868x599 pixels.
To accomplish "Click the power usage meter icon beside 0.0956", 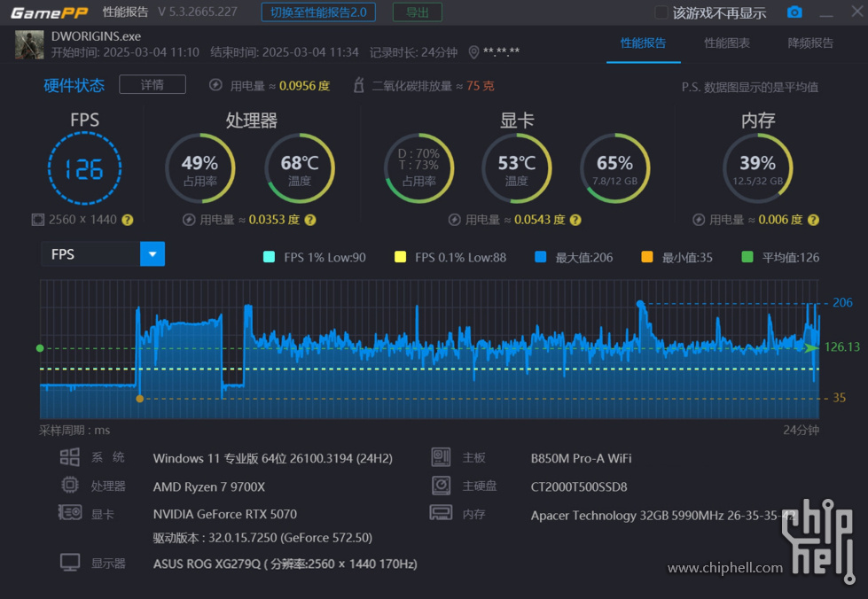I will 216,85.
